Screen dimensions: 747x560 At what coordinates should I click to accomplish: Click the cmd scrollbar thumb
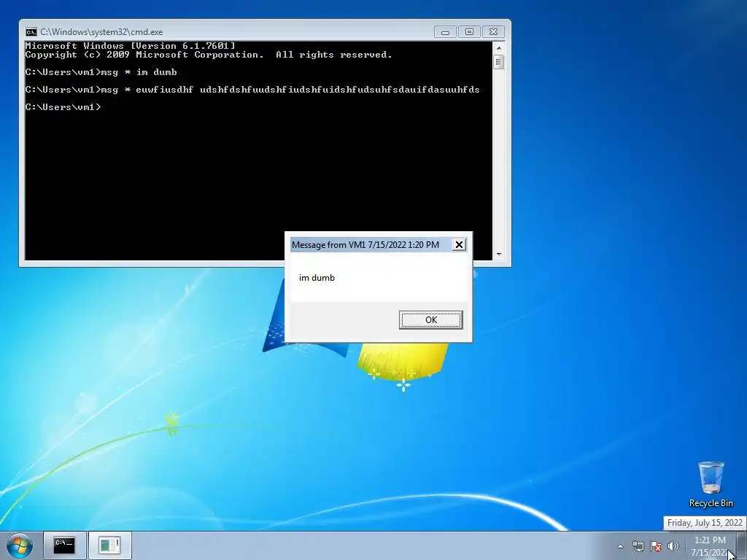tap(499, 62)
